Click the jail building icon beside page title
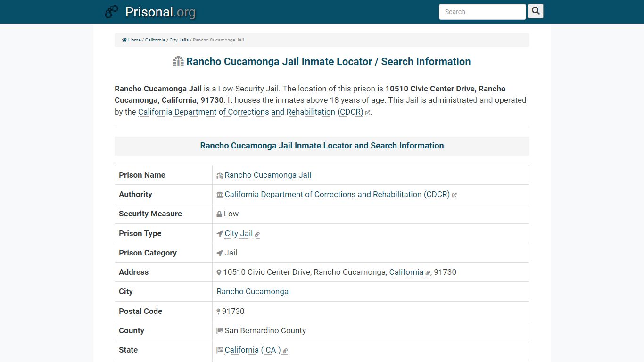The image size is (644, 362). tap(178, 62)
